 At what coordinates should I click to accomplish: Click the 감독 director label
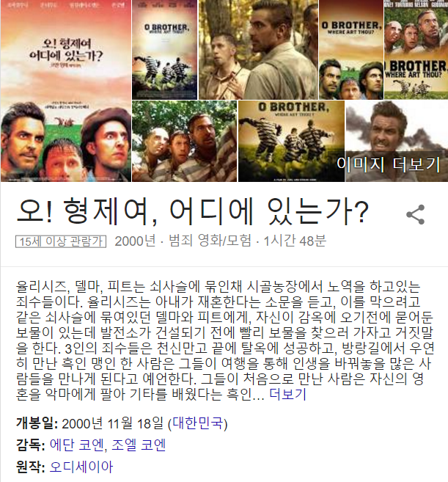pos(30,445)
